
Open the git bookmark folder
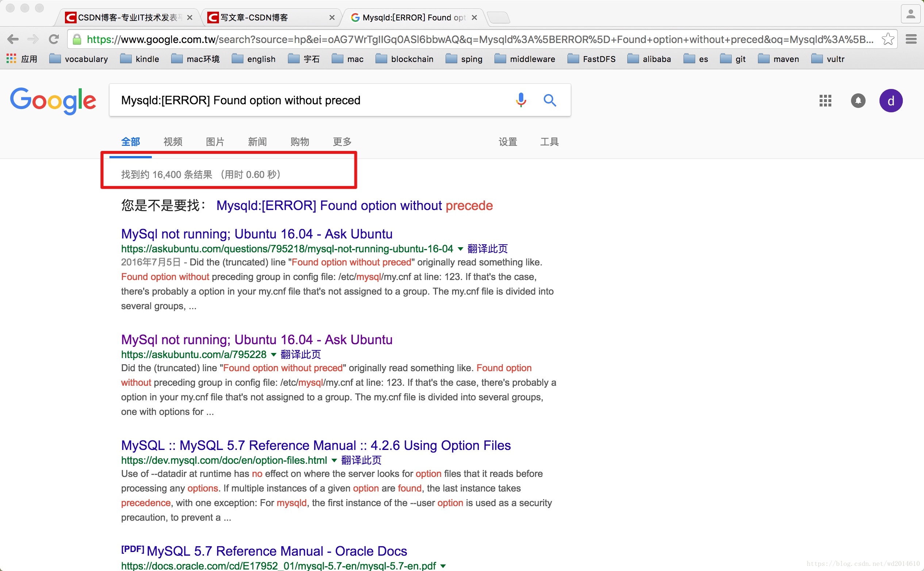coord(733,59)
